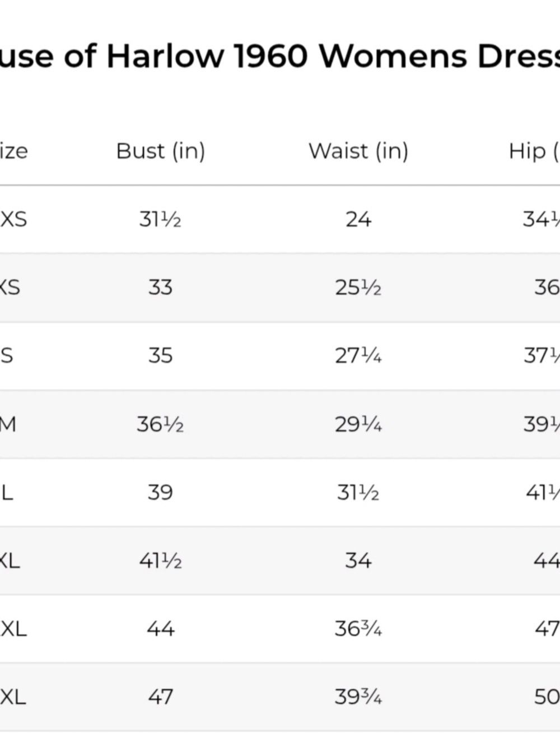The width and height of the screenshot is (560, 747).
Task: Select the 27¼ waist cell
Action: (x=358, y=356)
